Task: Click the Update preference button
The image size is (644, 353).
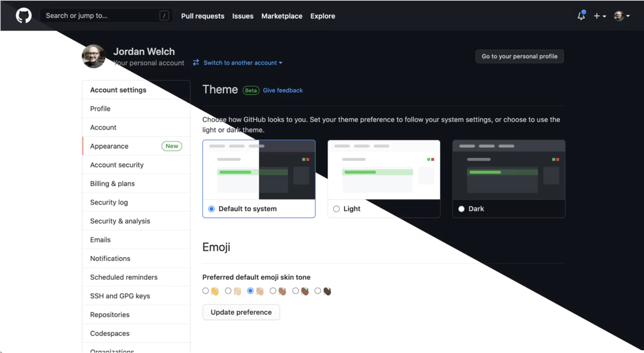Action: [x=241, y=312]
